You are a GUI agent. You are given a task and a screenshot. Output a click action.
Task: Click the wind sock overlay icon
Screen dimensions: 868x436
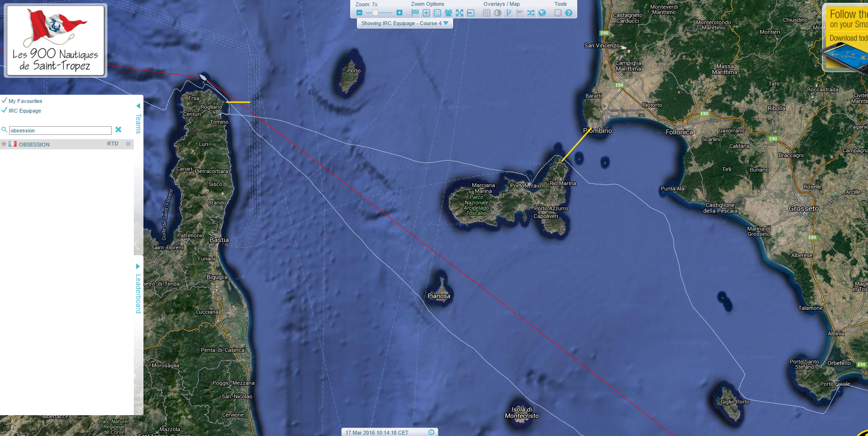520,13
